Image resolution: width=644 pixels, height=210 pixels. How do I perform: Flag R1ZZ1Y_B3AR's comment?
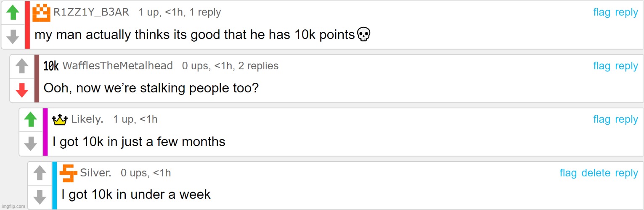point(602,13)
